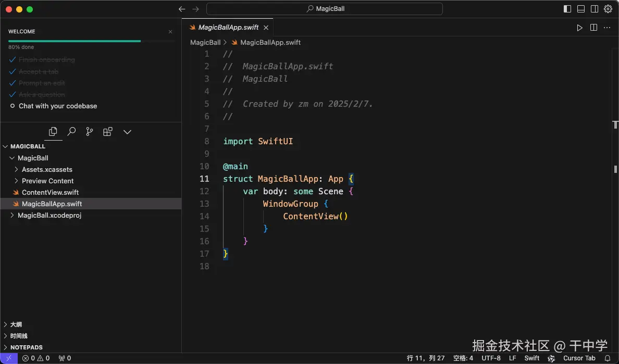The image size is (619, 364).
Task: Click the onboarding progress bar
Action: 75,41
